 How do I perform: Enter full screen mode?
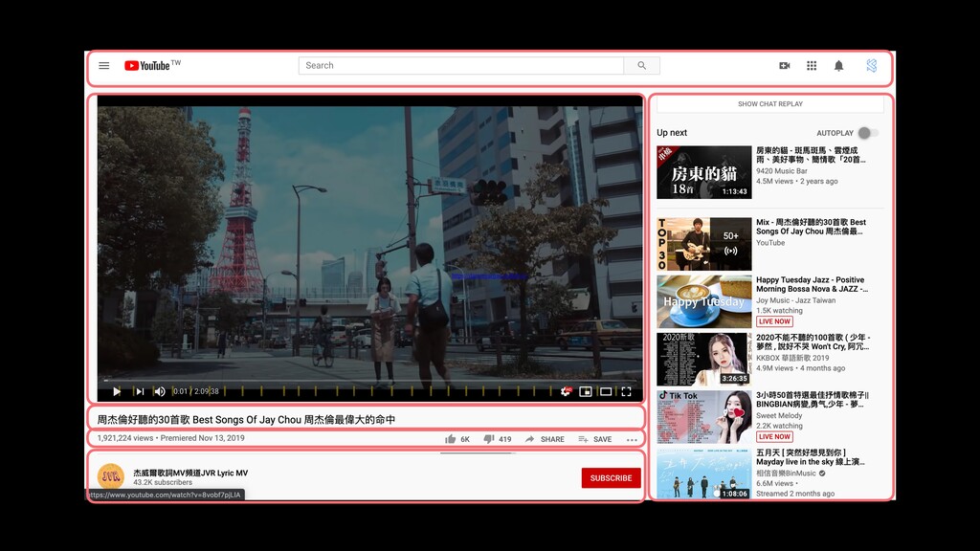pyautogui.click(x=626, y=391)
